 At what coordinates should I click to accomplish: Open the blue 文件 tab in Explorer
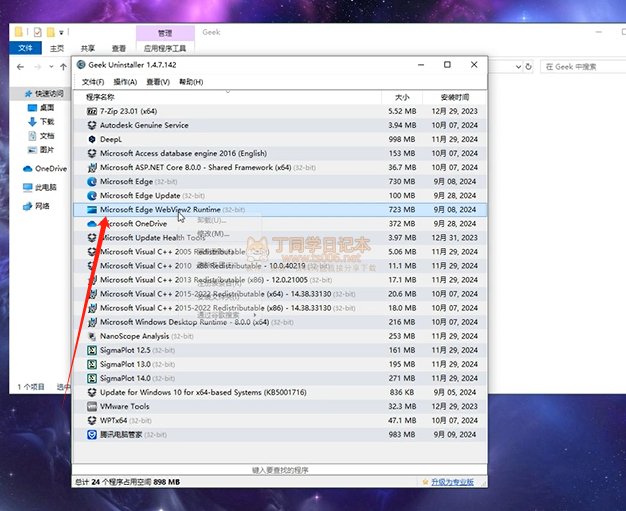pos(25,48)
